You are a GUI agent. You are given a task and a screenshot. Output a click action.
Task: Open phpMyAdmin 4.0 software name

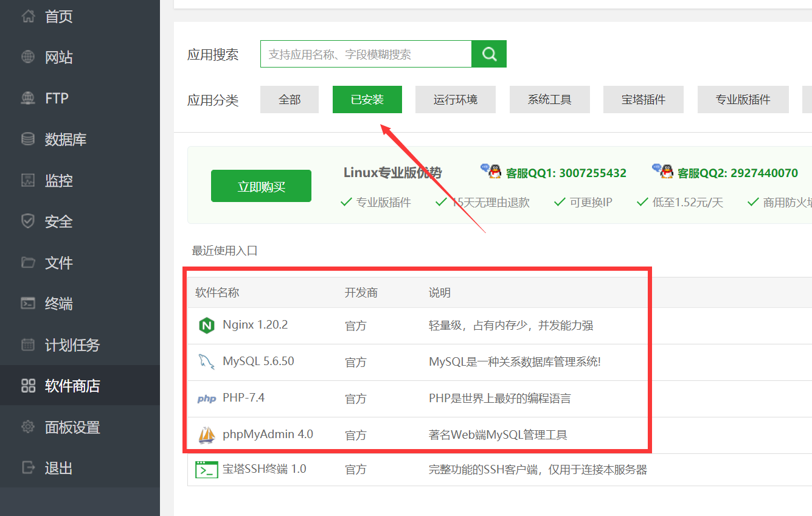(x=268, y=434)
